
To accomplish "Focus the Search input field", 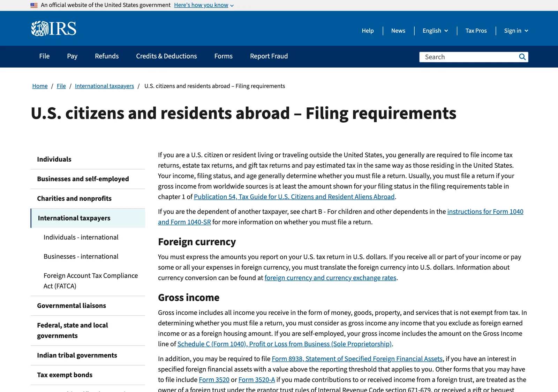I will (468, 57).
